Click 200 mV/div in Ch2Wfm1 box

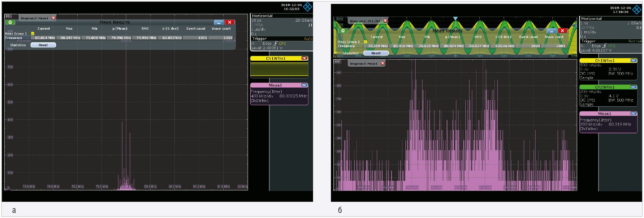(x=590, y=92)
